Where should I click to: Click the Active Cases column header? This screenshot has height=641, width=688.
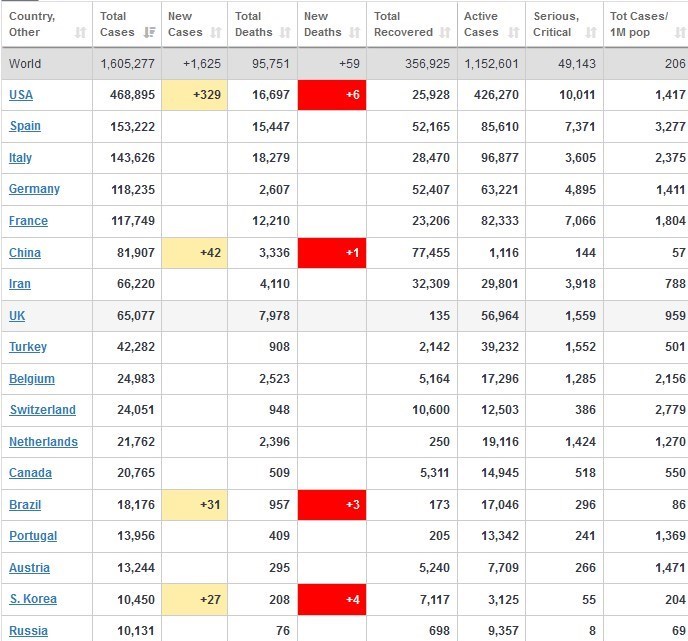tap(491, 24)
